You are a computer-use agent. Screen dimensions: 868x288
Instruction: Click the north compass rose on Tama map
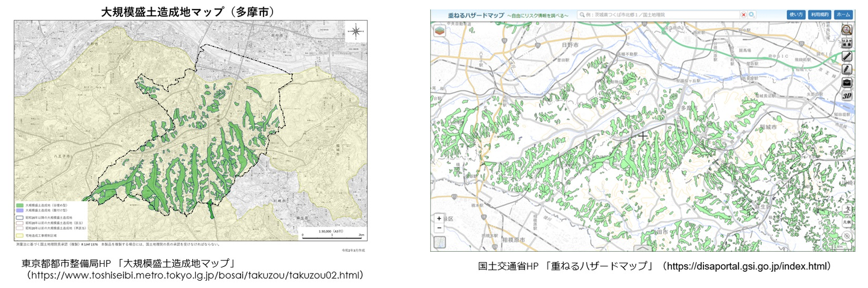(x=356, y=32)
